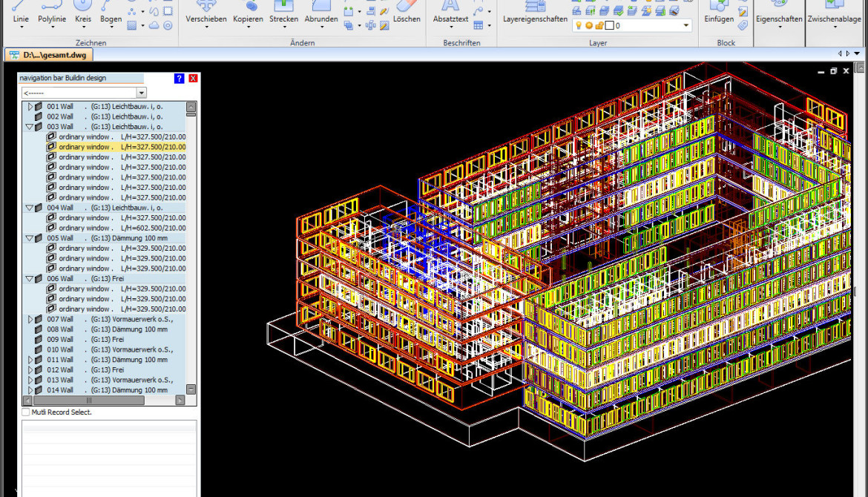This screenshot has height=497, width=868.
Task: Open the navigation bar filter combo box
Action: coord(141,93)
